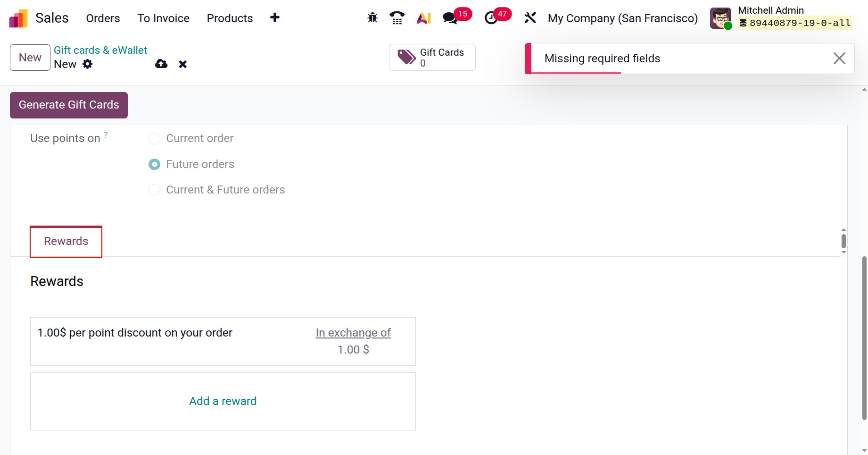Image resolution: width=868 pixels, height=455 pixels.
Task: Switch to the Rewards tab
Action: pyautogui.click(x=66, y=241)
